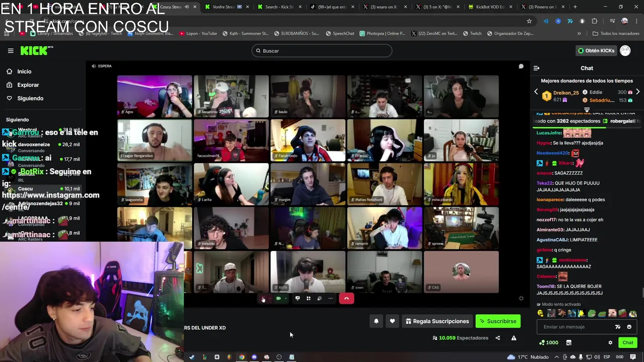The height and width of the screenshot is (362, 644).
Task: Exit fullscreen in call window
Action: coord(521,298)
